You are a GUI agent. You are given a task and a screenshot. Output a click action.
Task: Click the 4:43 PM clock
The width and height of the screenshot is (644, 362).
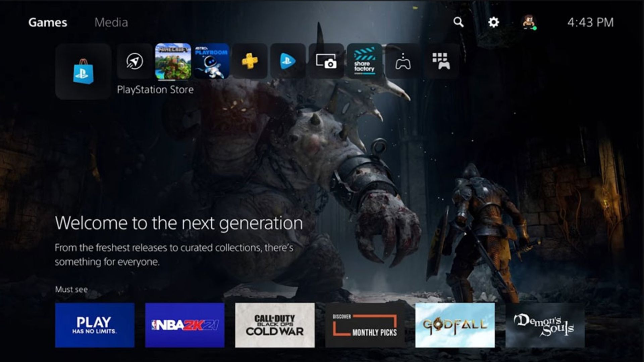(590, 22)
